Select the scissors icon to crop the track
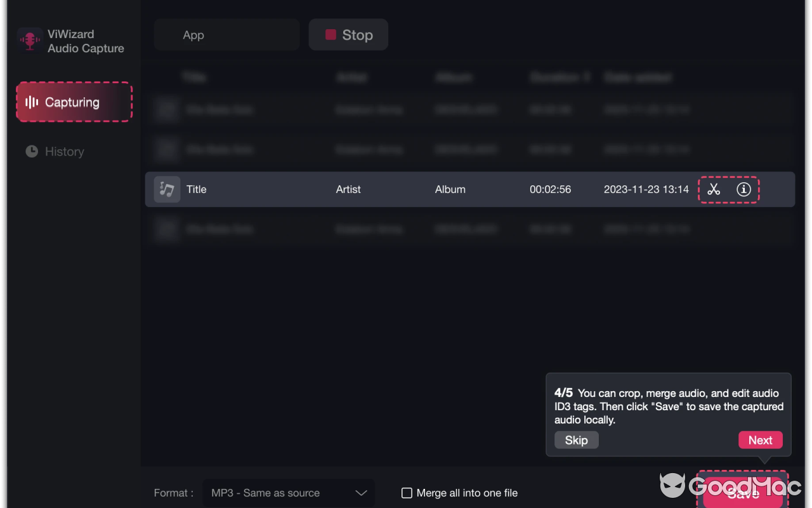The image size is (812, 508). [714, 189]
